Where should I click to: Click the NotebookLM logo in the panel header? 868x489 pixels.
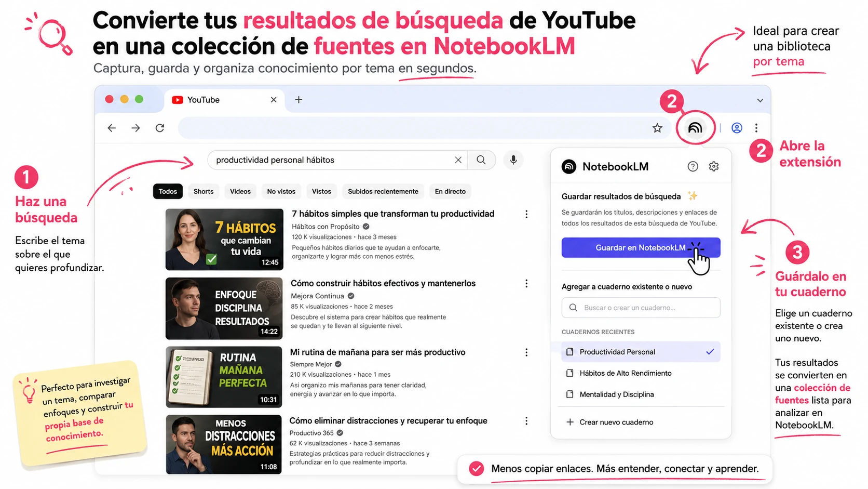tap(569, 167)
